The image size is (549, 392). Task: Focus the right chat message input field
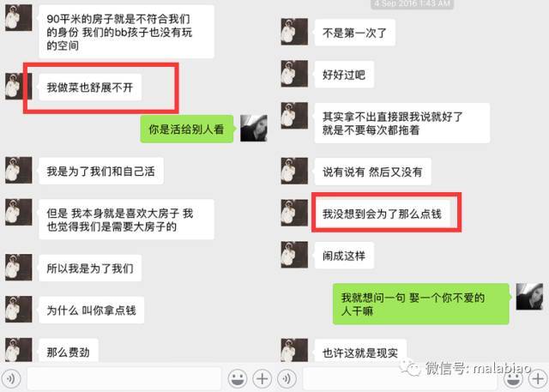click(x=400, y=378)
